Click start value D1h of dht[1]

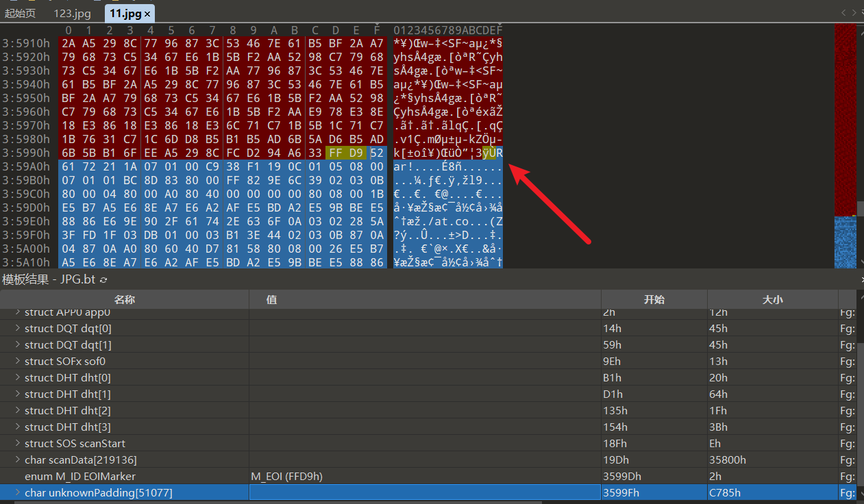point(613,394)
